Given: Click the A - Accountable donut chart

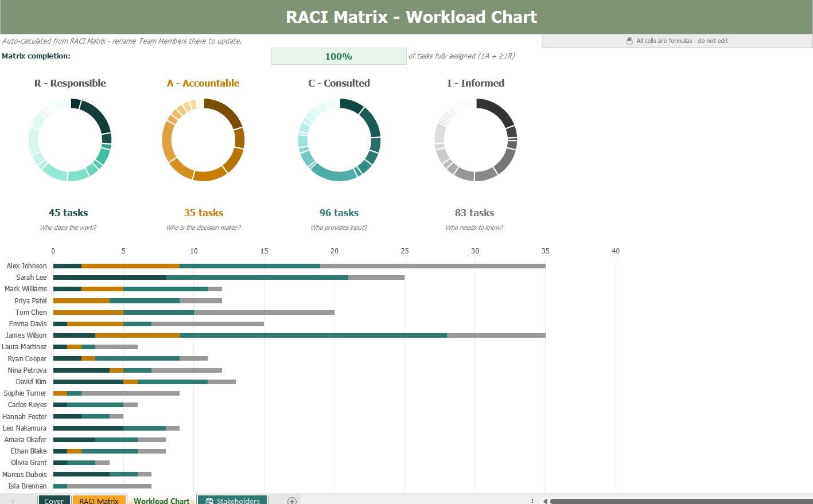Looking at the screenshot, I should [x=204, y=140].
